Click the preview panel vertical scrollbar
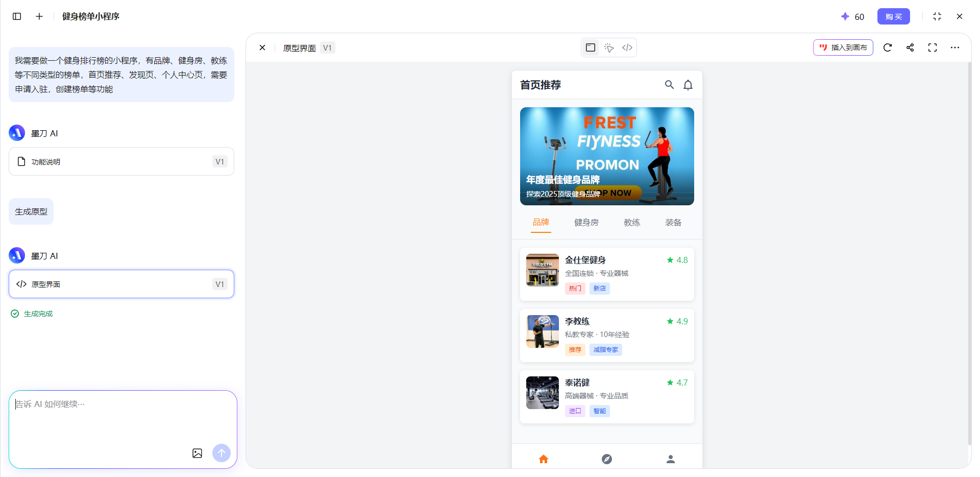 tap(969, 253)
